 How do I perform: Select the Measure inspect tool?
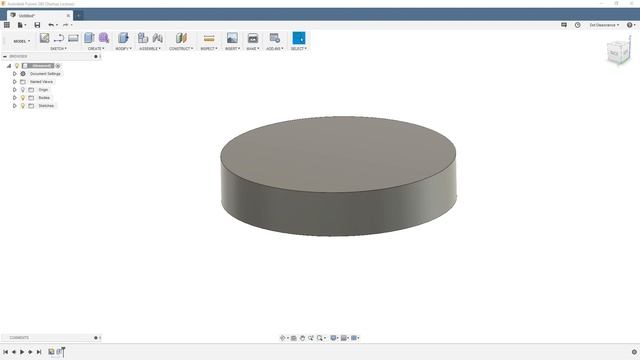(209, 38)
